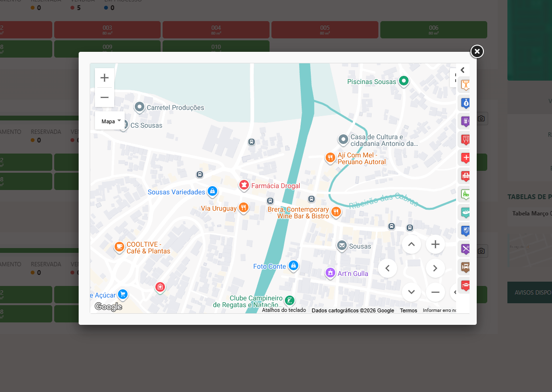Viewport: 552px width, 392px height.
Task: Click the Carretel Produções map marker
Action: pyautogui.click(x=140, y=107)
